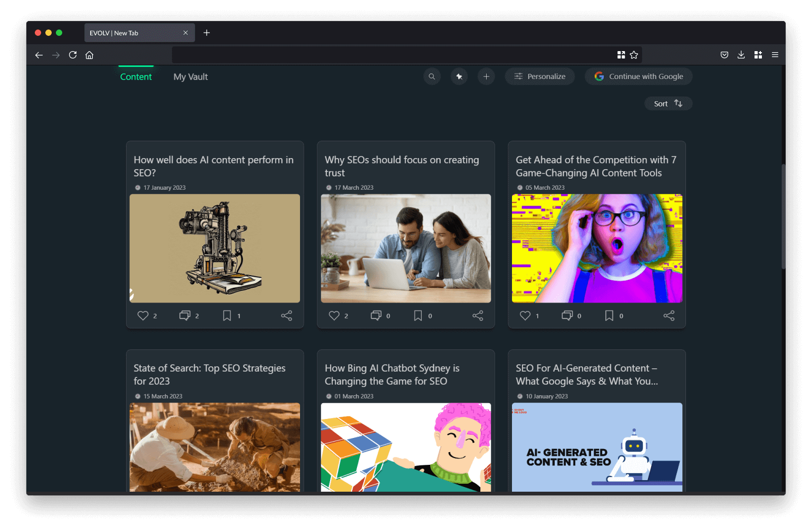
Task: Continue with Google sign-in
Action: pyautogui.click(x=639, y=76)
